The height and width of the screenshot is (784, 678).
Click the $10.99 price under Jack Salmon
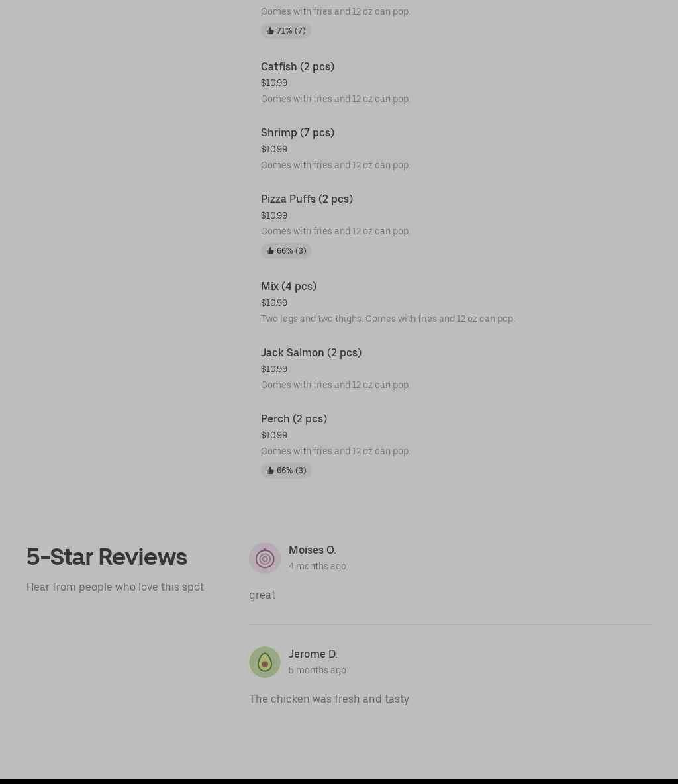pos(274,369)
